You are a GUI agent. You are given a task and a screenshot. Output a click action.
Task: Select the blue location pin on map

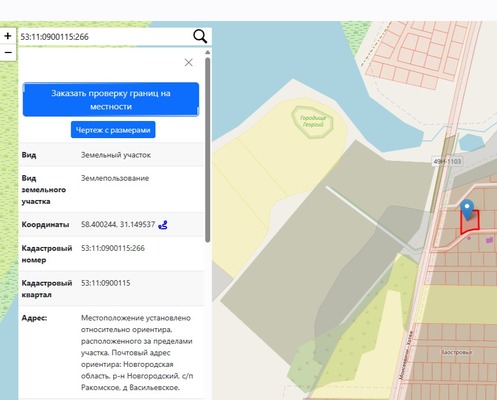(x=467, y=209)
